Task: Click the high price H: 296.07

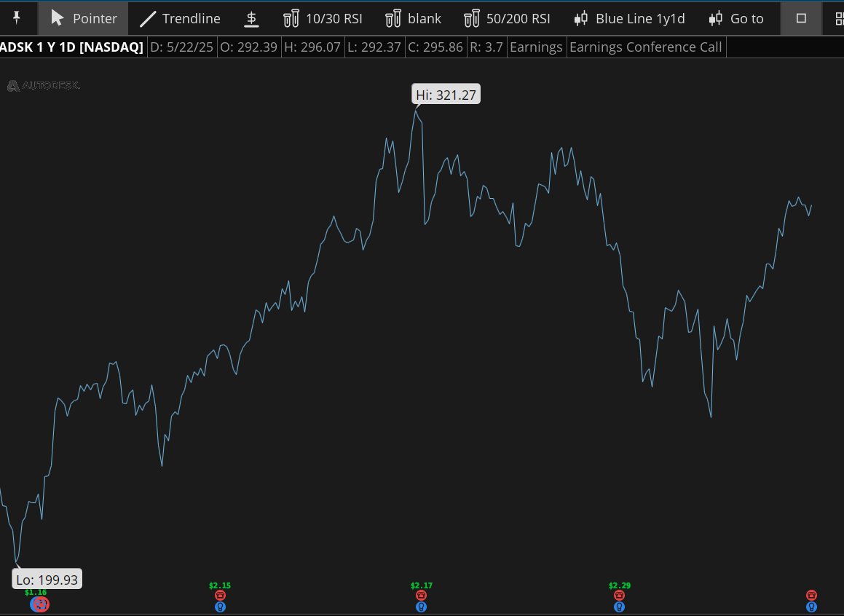Action: click(312, 47)
